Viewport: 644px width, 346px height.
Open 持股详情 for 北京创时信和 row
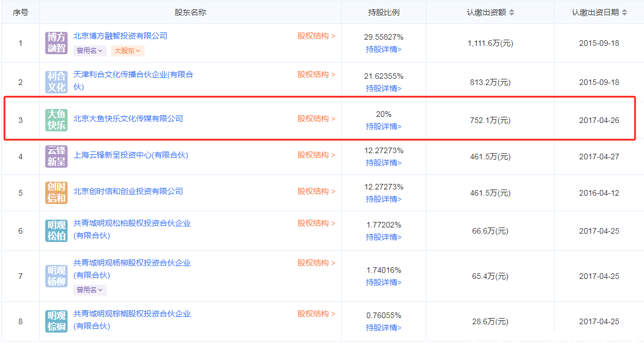point(384,199)
